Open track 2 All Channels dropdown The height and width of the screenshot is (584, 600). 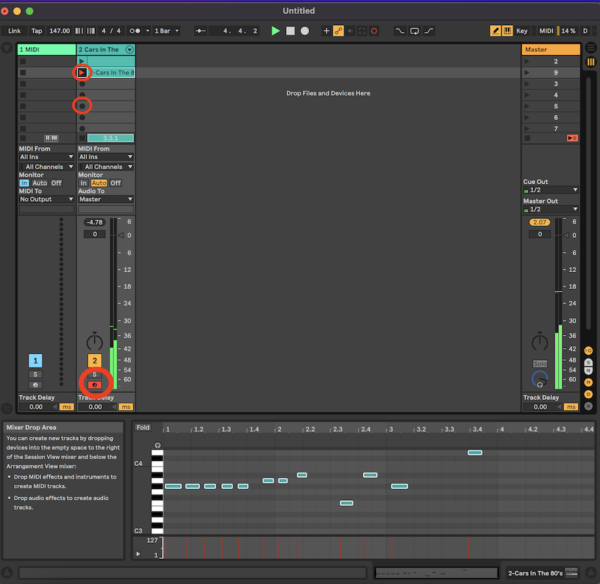point(106,167)
